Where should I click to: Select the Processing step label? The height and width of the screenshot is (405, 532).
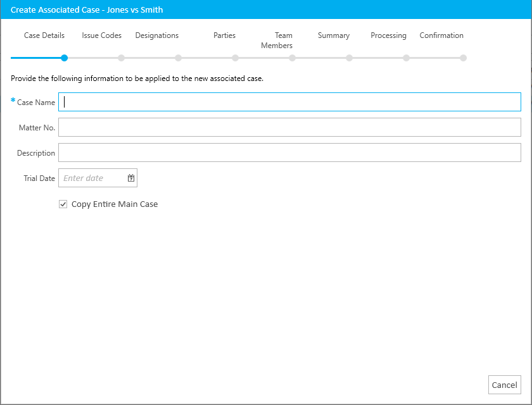[388, 35]
